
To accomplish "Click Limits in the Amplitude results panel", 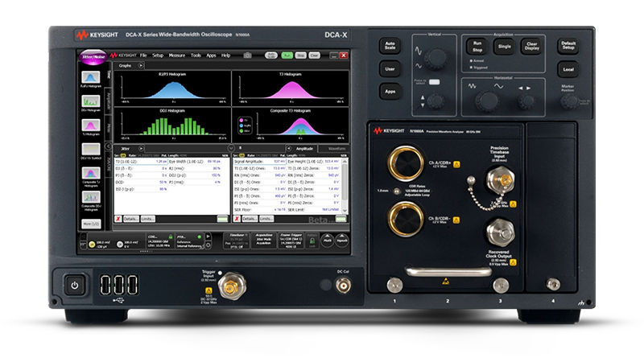I will pyautogui.click(x=266, y=219).
